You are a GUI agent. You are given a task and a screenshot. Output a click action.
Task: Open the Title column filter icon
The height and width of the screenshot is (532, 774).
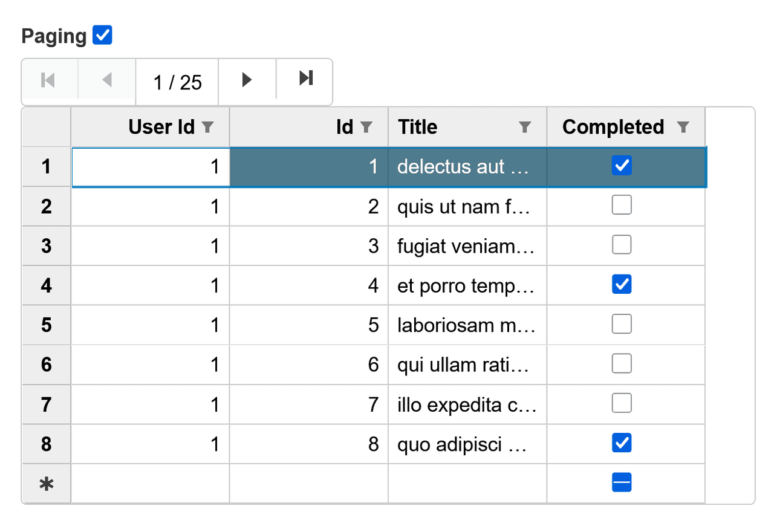(x=525, y=127)
